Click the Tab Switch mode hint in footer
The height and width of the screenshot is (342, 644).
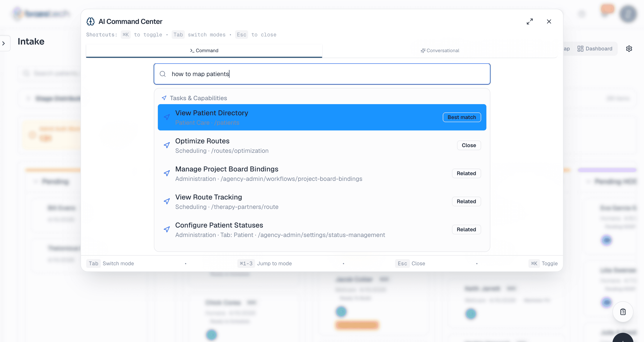tap(110, 264)
